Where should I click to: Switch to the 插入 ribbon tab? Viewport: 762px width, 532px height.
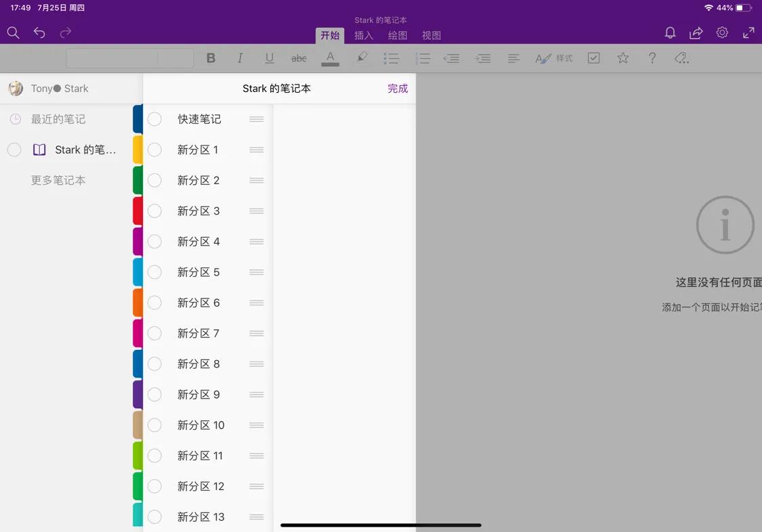pyautogui.click(x=364, y=35)
